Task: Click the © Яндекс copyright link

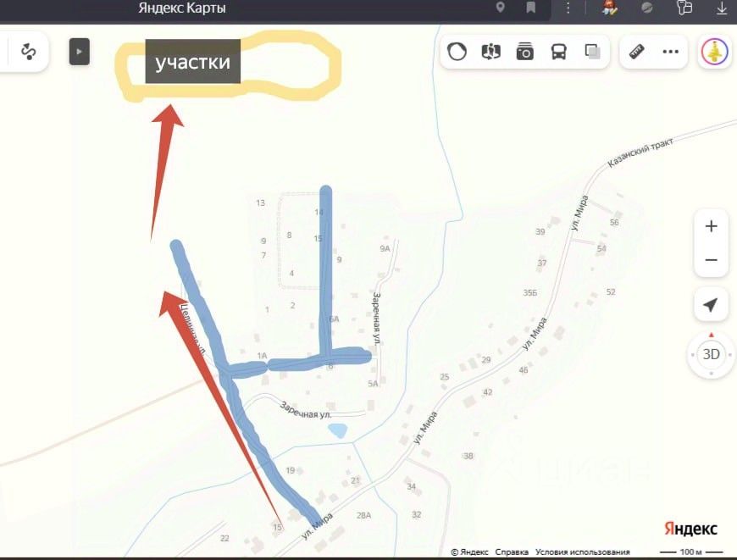Action: coord(469,552)
